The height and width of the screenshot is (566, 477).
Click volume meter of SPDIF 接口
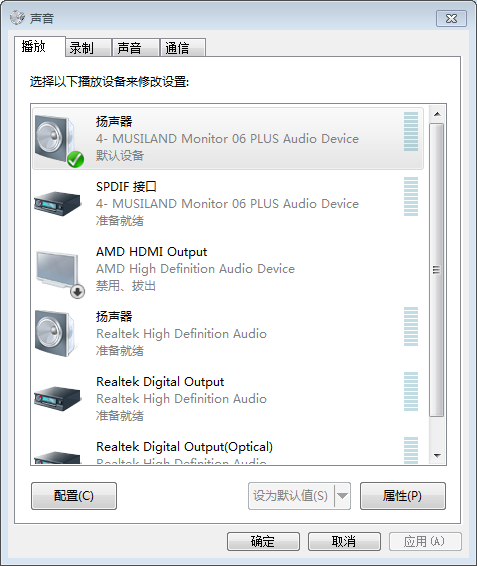(x=411, y=196)
